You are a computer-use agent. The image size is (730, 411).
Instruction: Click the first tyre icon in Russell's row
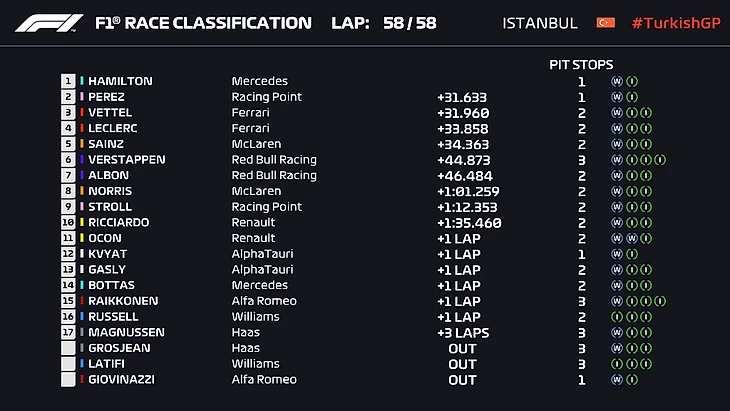[x=617, y=317]
